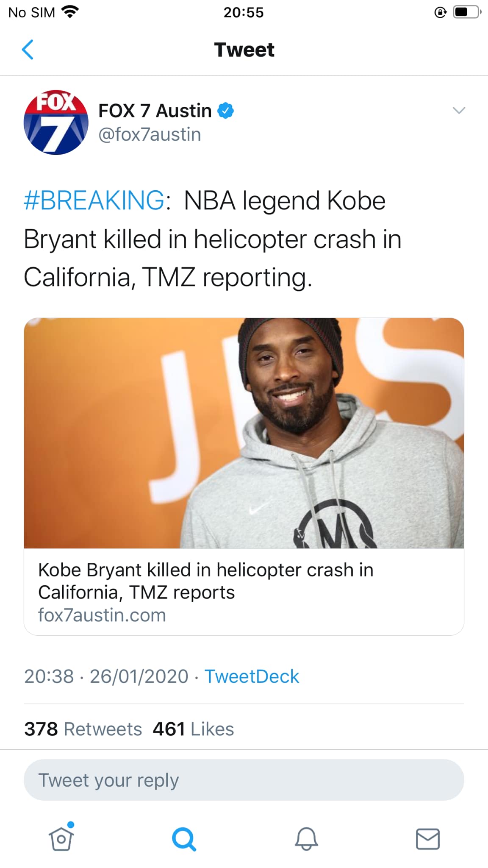488x868 pixels.
Task: Tap the blue verified badge
Action: 225,111
